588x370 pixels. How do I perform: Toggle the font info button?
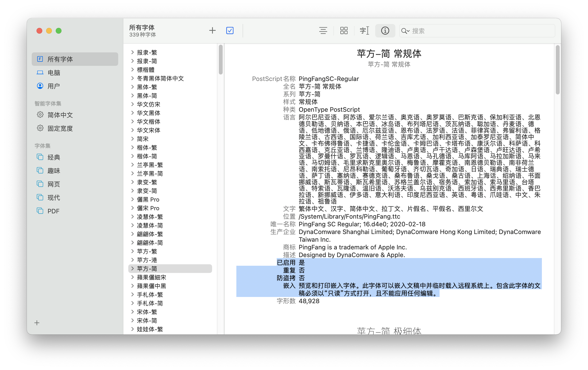click(x=385, y=31)
